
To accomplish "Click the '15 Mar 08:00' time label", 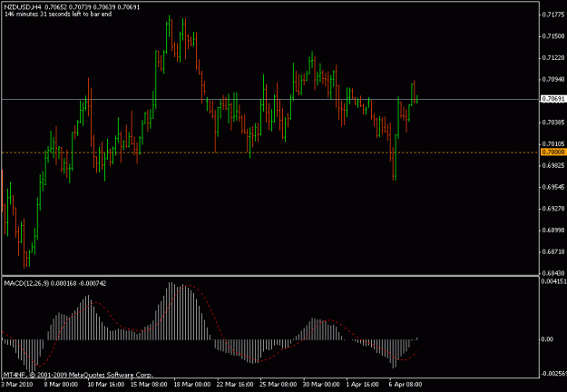I will (x=149, y=385).
